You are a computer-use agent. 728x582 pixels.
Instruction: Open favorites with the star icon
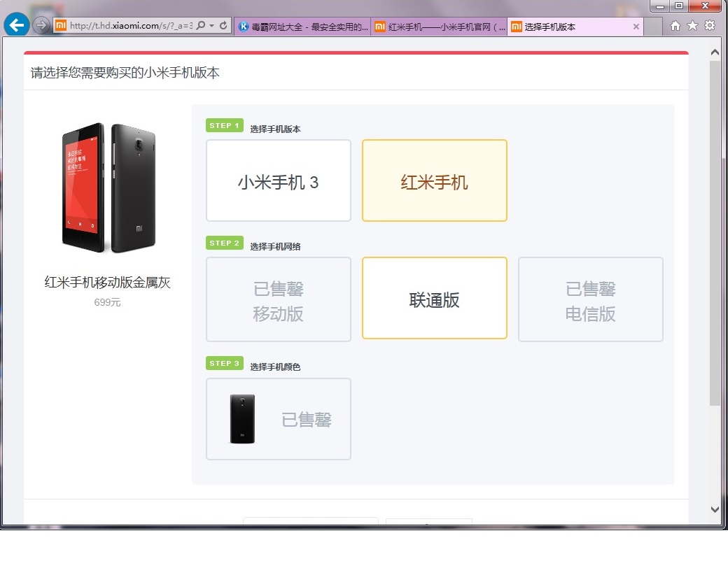click(692, 25)
